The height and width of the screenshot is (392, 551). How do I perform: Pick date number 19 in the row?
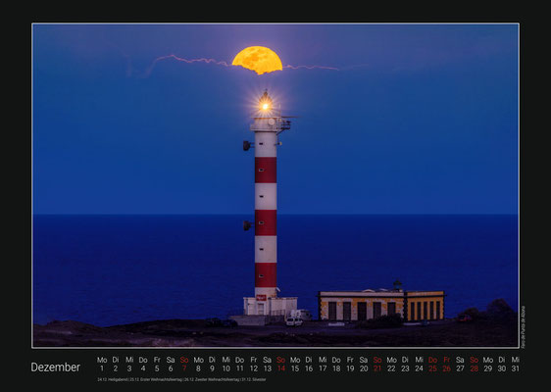pos(350,368)
